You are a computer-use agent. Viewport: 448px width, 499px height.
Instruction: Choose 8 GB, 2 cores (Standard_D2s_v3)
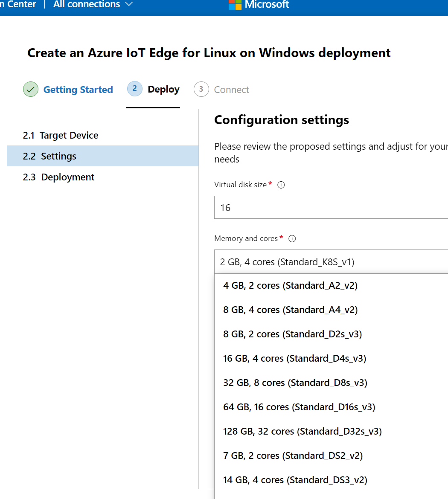pos(331,334)
